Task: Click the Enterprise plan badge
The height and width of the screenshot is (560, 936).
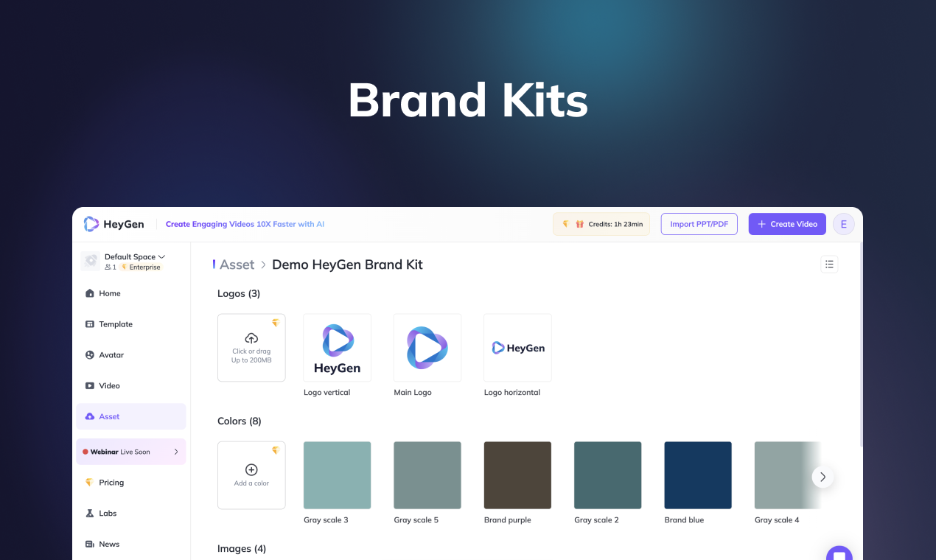Action: (x=141, y=267)
